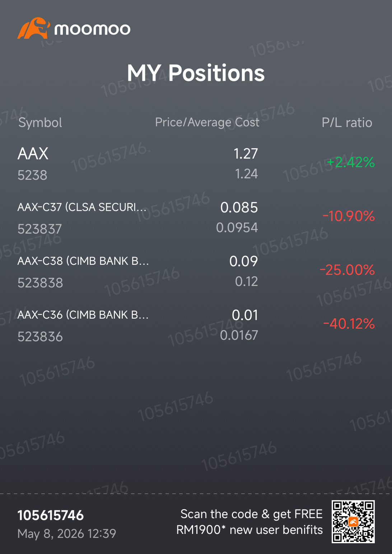Click the Scan the code promotional text

click(250, 522)
